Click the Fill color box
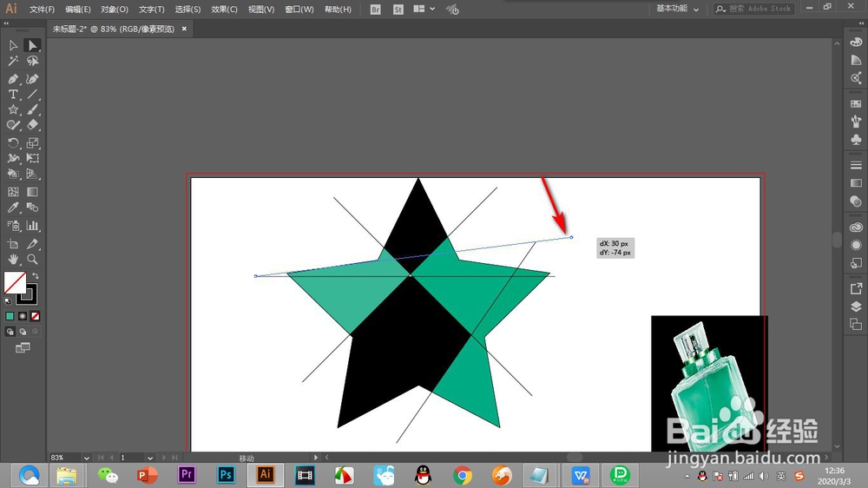This screenshot has height=488, width=868. (15, 282)
